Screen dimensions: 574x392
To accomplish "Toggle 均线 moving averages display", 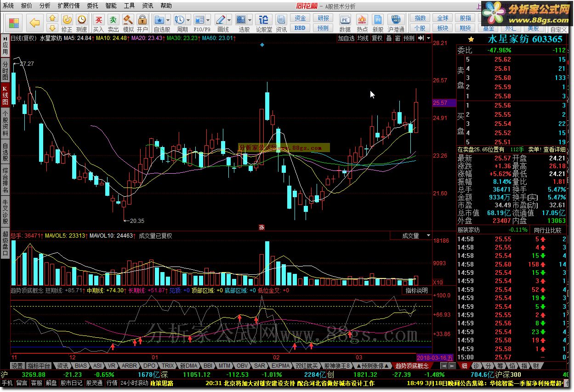I will tap(363, 39).
